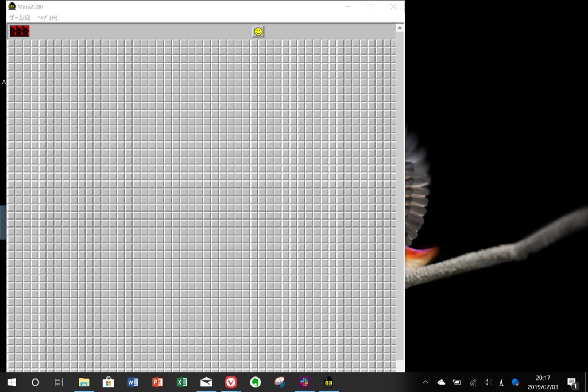This screenshot has width=588, height=392.
Task: Minimize the Mine2000 window
Action: [x=347, y=6]
